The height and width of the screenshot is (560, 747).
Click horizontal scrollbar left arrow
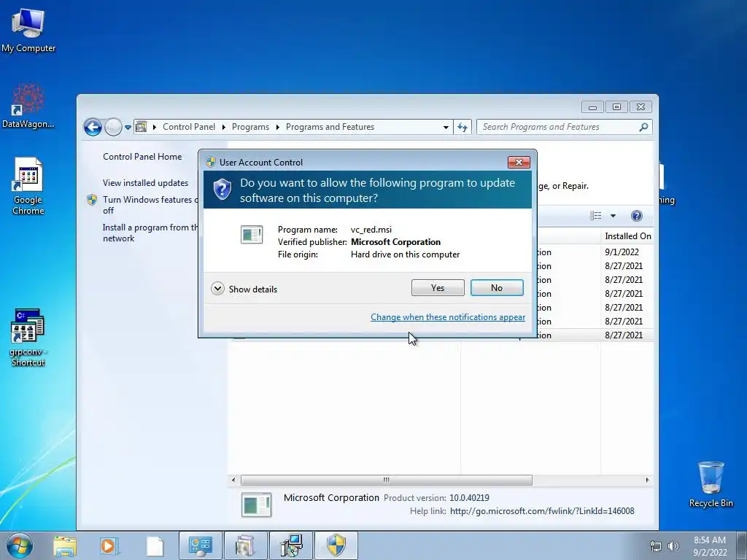233,480
